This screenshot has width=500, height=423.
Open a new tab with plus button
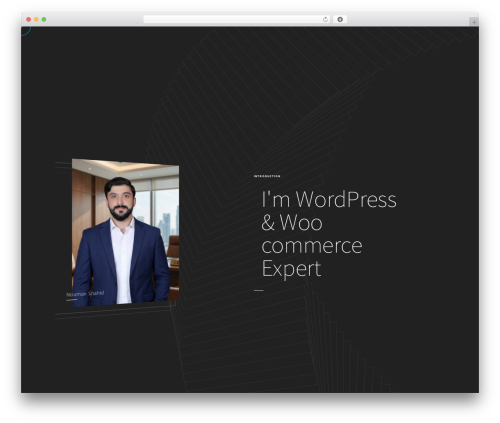coord(474,22)
